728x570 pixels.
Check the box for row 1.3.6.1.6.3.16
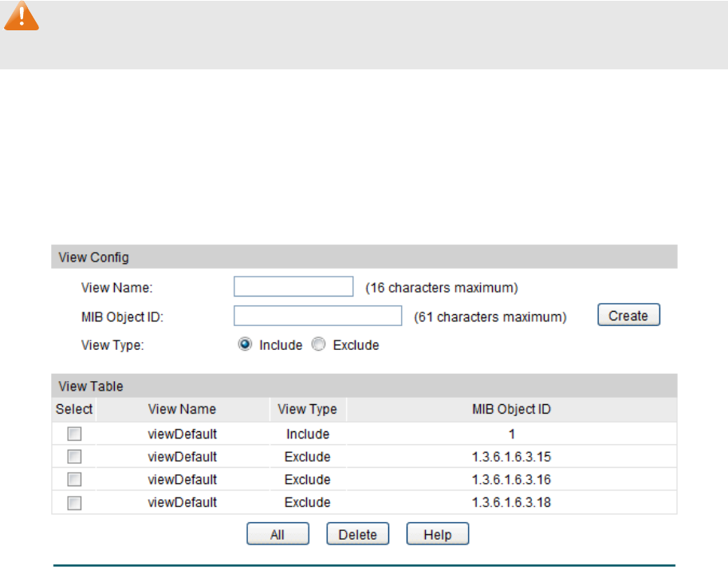tap(74, 479)
